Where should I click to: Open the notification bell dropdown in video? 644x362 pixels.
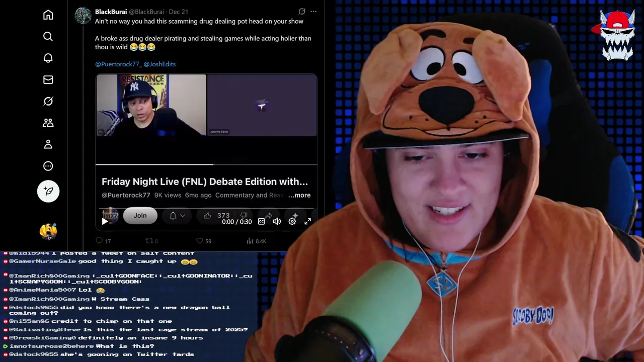[x=177, y=216]
